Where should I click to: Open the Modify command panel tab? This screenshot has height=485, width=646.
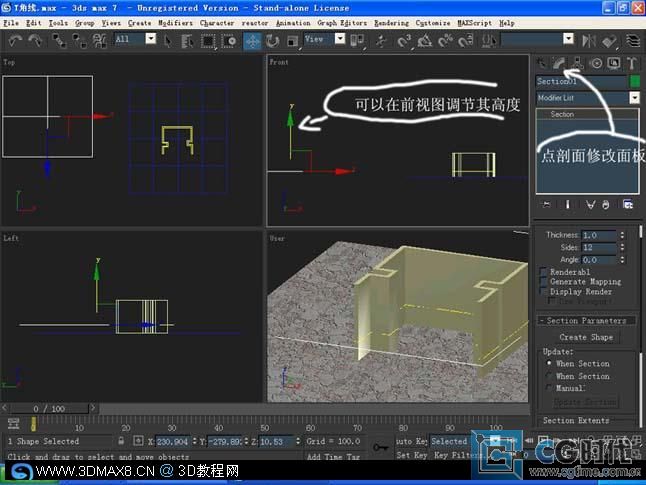click(x=559, y=63)
